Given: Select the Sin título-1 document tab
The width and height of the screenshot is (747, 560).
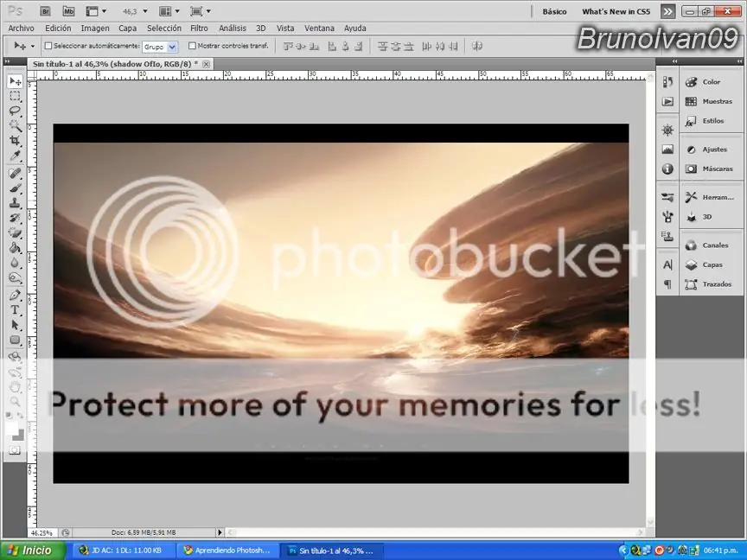Looking at the screenshot, I should pos(115,64).
